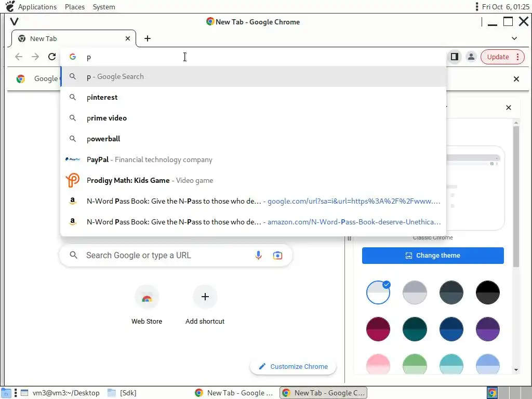Switch to the [Sdk] taskbar window
The height and width of the screenshot is (399, 532).
pos(122,393)
